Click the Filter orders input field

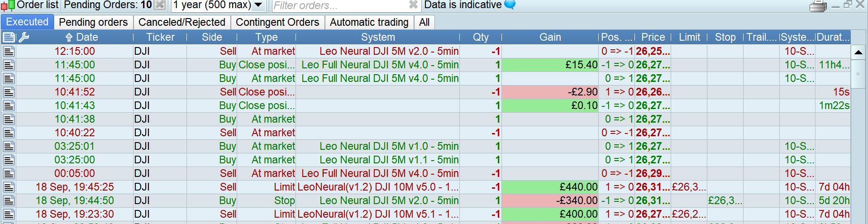[x=339, y=5]
